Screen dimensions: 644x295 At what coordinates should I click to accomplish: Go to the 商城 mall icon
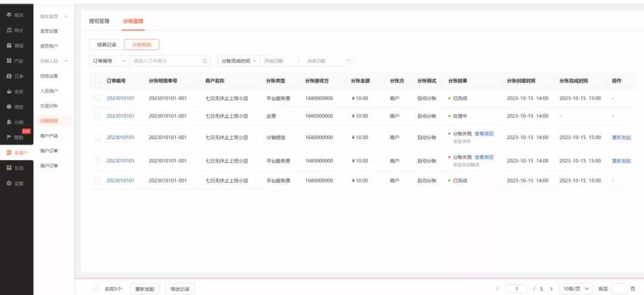click(x=9, y=45)
